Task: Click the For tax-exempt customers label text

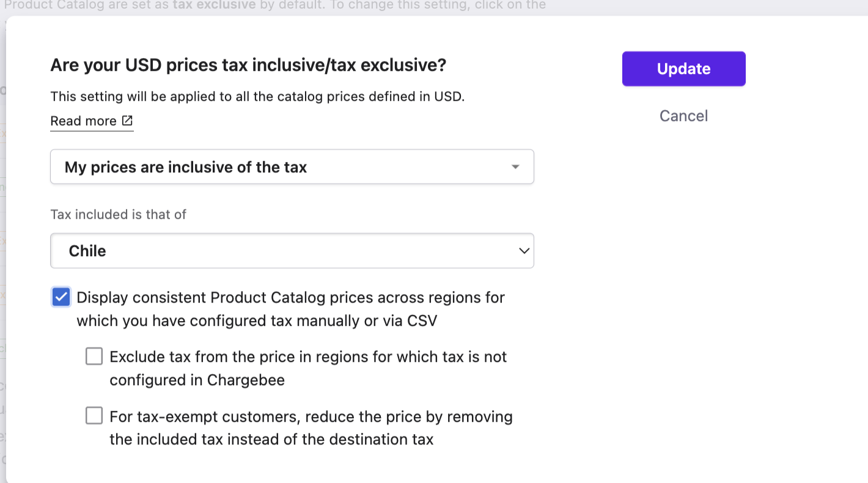Action: coord(311,428)
